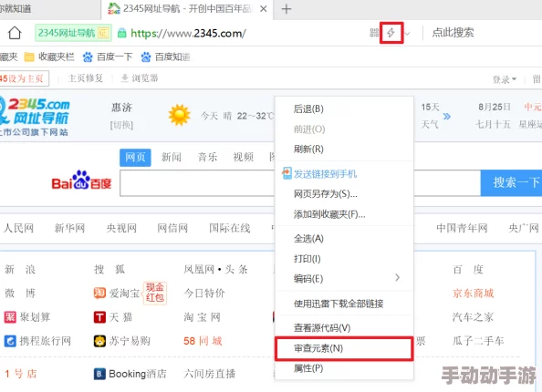Screen dimensions: 542x392
Task: Click the 搜索一下 button
Action: tap(511, 182)
